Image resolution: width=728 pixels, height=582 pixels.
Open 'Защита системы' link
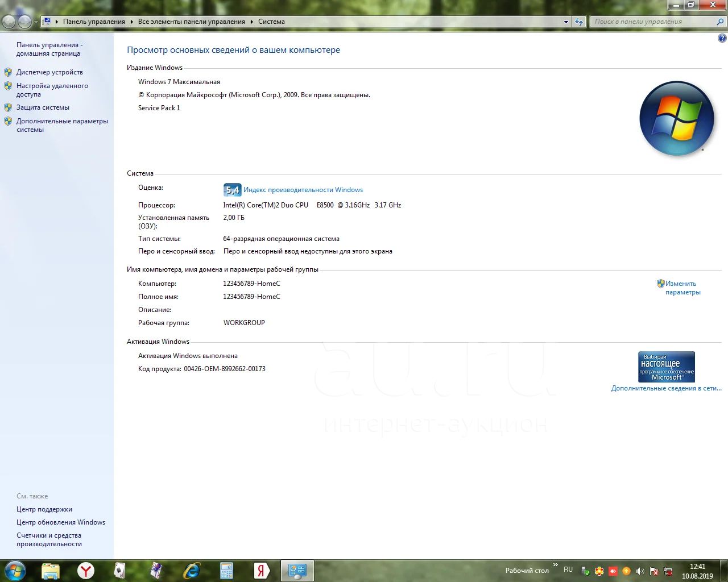coord(43,107)
